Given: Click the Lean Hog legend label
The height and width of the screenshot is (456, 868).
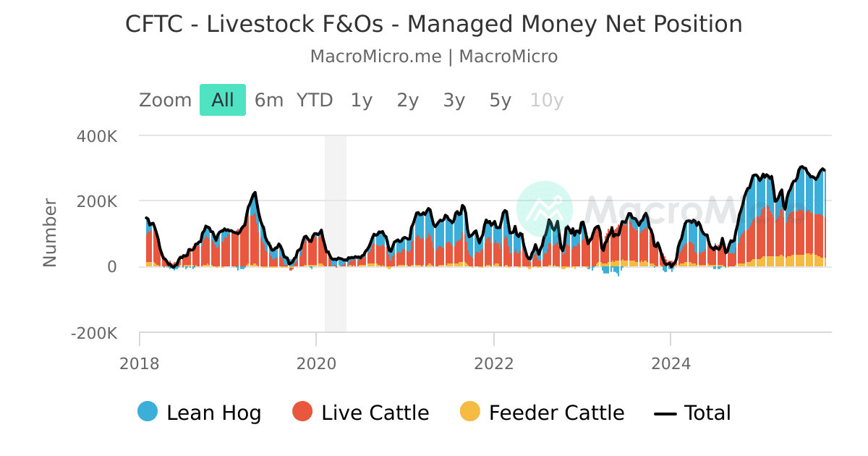Looking at the screenshot, I should 214,413.
